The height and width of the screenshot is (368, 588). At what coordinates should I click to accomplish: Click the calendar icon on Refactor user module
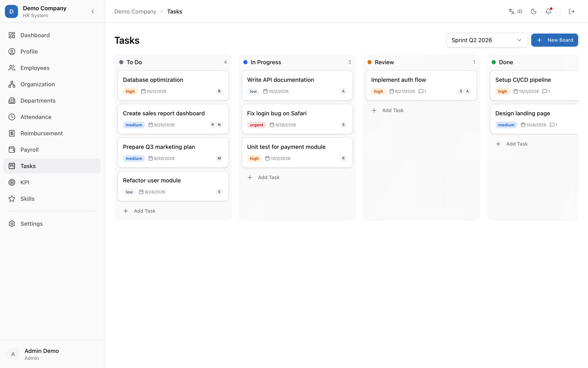[141, 192]
